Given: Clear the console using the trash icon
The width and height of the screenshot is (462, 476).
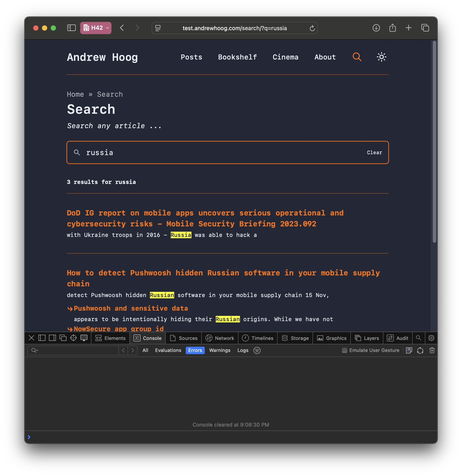Looking at the screenshot, I should coord(432,350).
